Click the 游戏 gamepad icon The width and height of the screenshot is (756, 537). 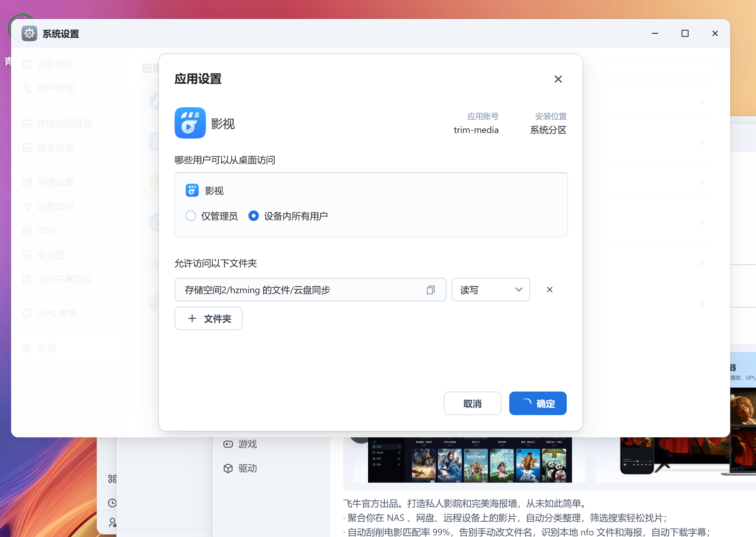[228, 444]
